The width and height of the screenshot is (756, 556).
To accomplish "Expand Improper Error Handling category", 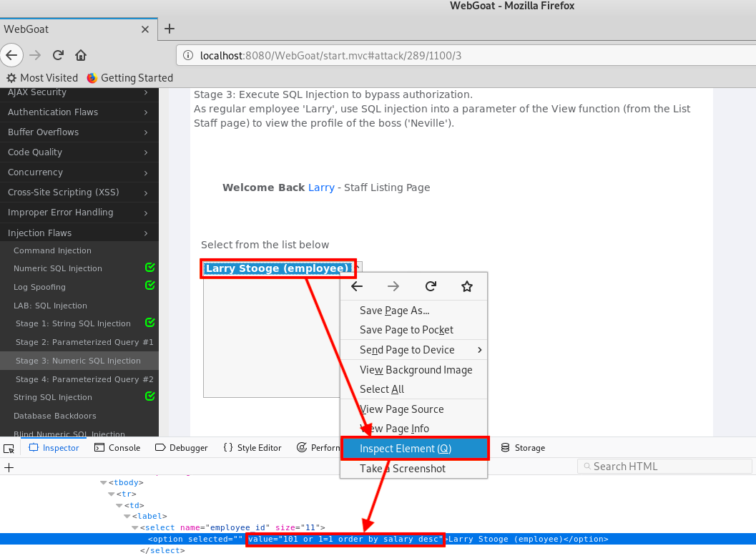I will coord(146,213).
